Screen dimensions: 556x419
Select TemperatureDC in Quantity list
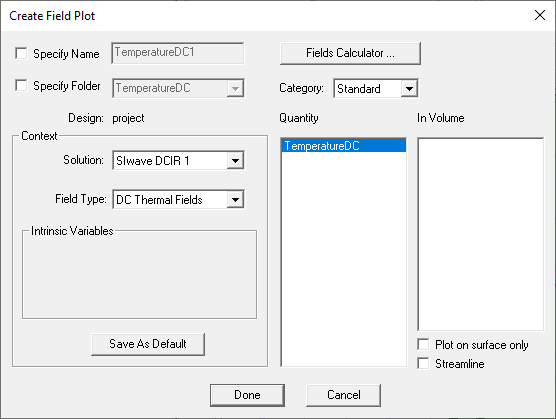344,146
